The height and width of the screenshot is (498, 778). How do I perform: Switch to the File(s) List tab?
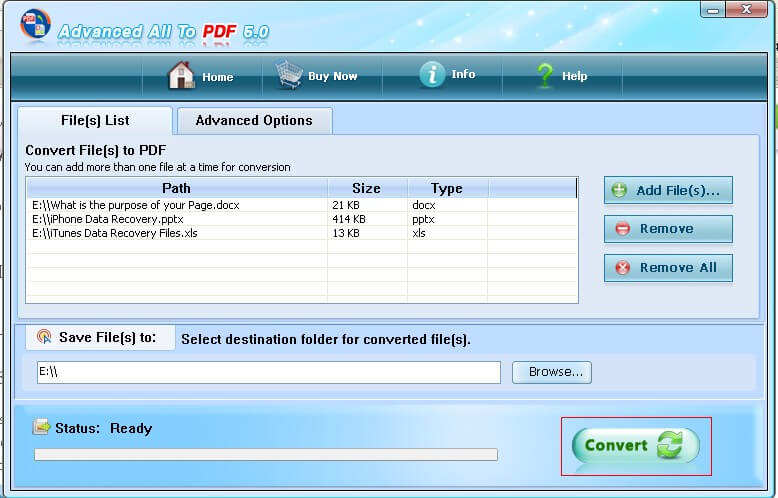pyautogui.click(x=95, y=121)
